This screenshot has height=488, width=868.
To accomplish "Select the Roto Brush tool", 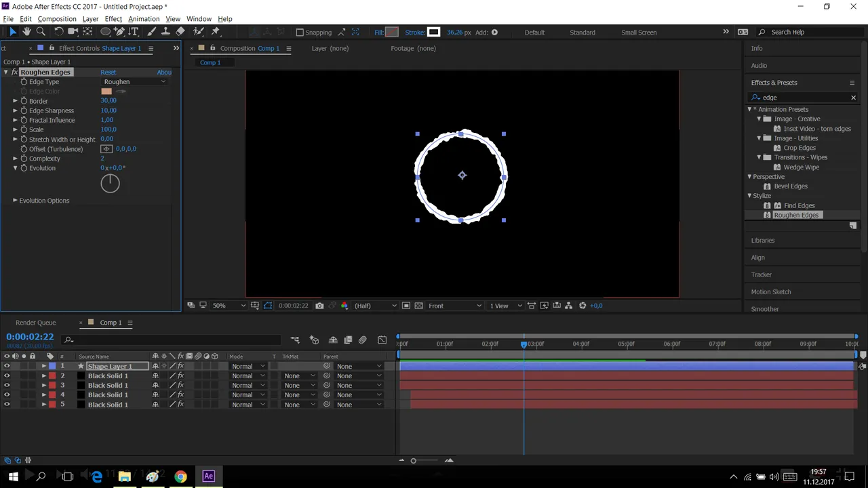I will pos(199,32).
